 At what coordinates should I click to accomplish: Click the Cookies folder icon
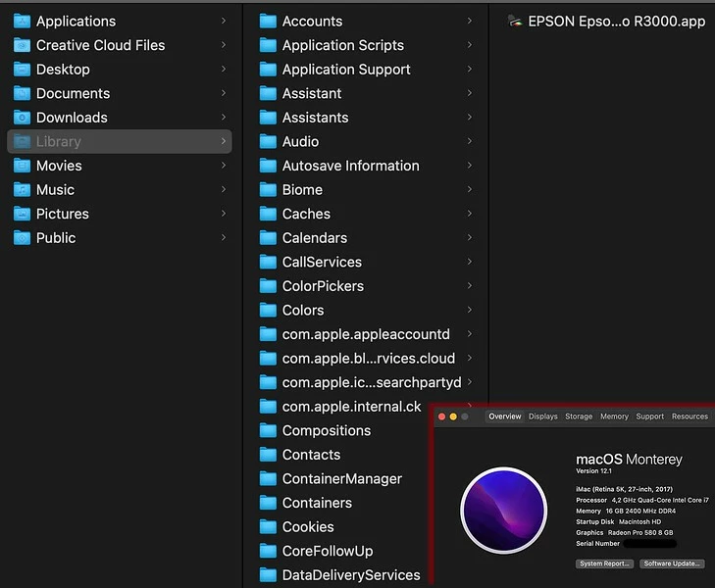point(268,527)
